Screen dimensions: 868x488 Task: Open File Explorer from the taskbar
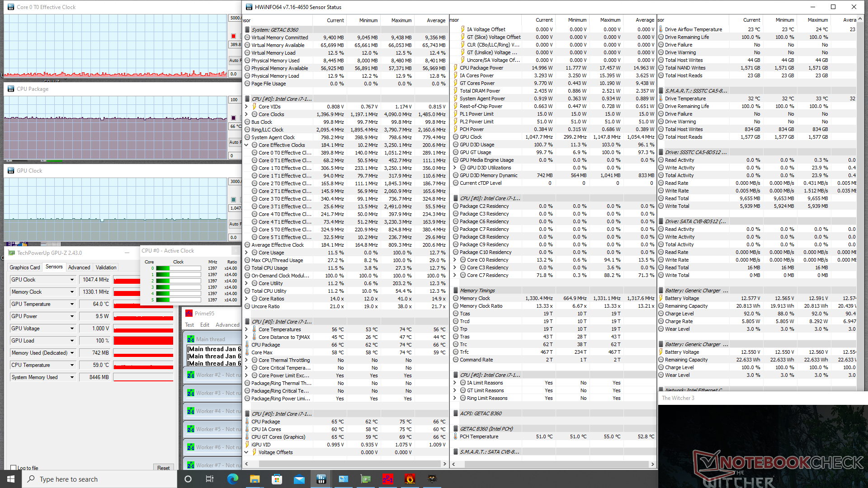(255, 479)
